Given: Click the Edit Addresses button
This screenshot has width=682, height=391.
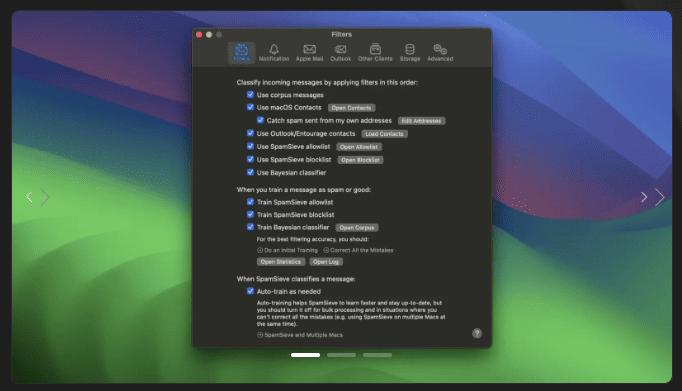Looking at the screenshot, I should click(421, 121).
